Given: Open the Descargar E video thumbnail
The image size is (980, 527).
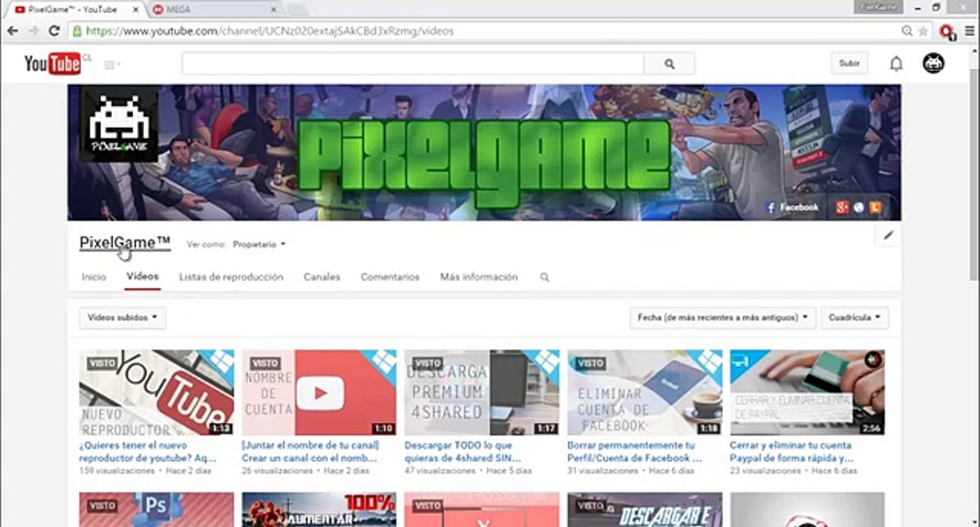Looking at the screenshot, I should (645, 509).
